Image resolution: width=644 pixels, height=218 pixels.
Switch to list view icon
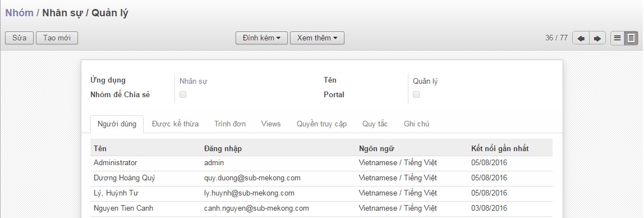pos(617,38)
